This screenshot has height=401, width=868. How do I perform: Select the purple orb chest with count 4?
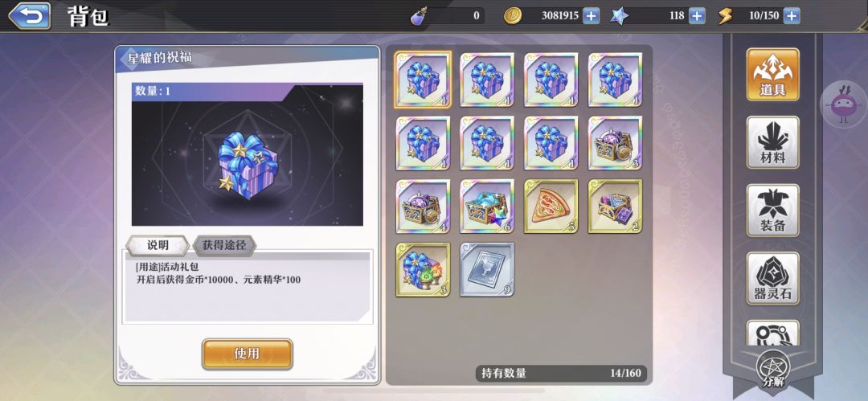point(423,206)
